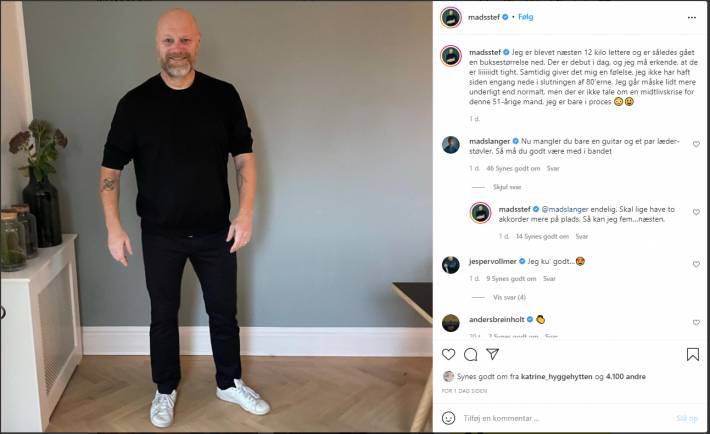
Task: Open the three-dot more options menu
Action: 691,18
